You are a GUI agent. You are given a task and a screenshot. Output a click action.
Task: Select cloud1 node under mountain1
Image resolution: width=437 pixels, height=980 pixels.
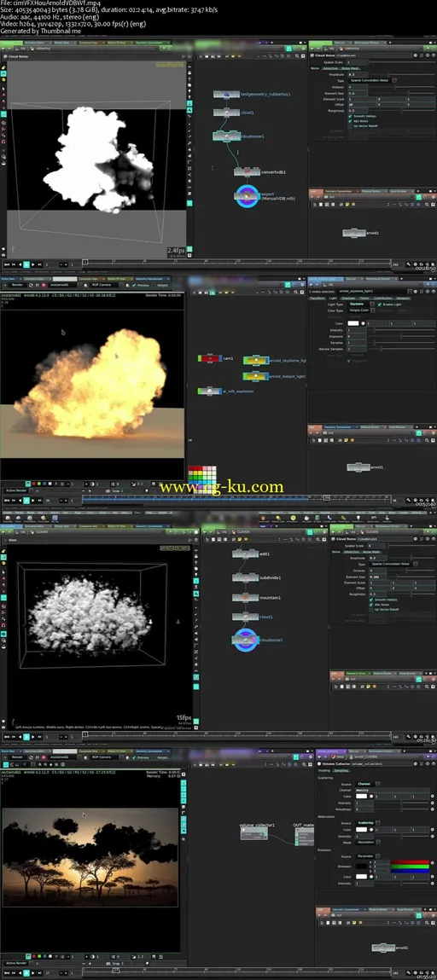pos(245,617)
